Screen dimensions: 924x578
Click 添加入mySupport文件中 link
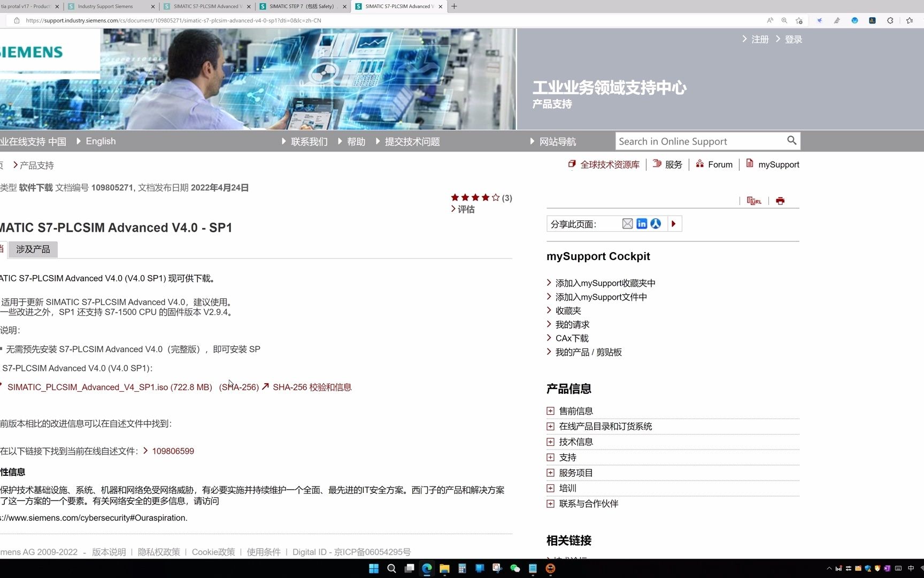point(601,297)
